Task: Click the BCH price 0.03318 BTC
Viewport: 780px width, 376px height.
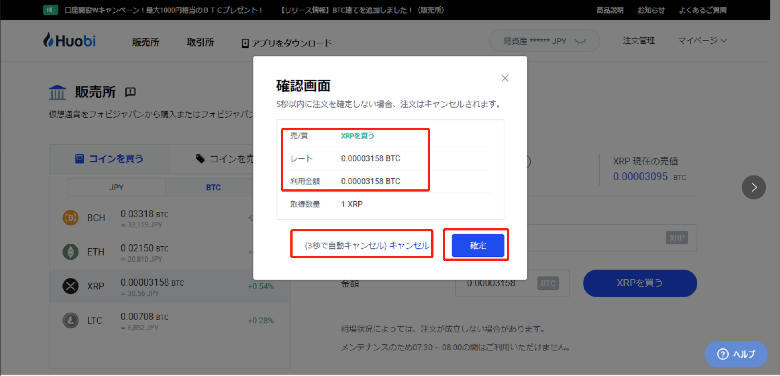Action: pyautogui.click(x=144, y=214)
